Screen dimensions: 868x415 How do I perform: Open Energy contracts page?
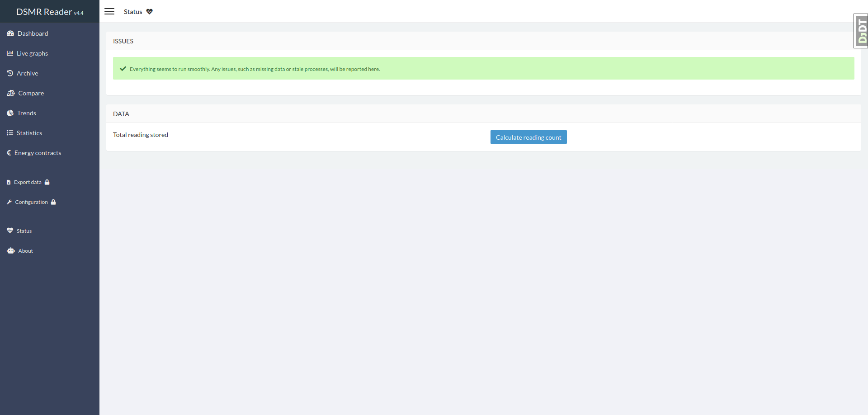[x=50, y=153]
